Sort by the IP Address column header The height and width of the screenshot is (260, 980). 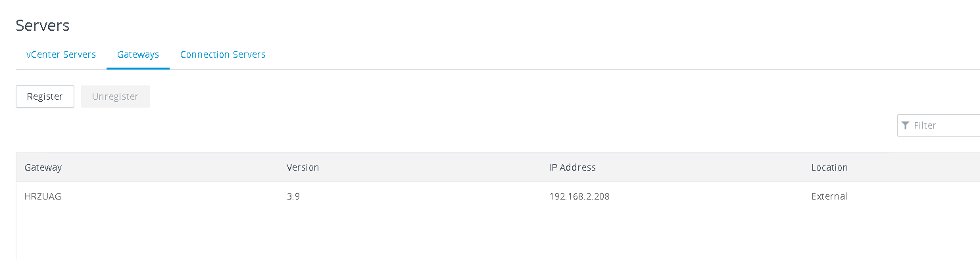tap(572, 167)
